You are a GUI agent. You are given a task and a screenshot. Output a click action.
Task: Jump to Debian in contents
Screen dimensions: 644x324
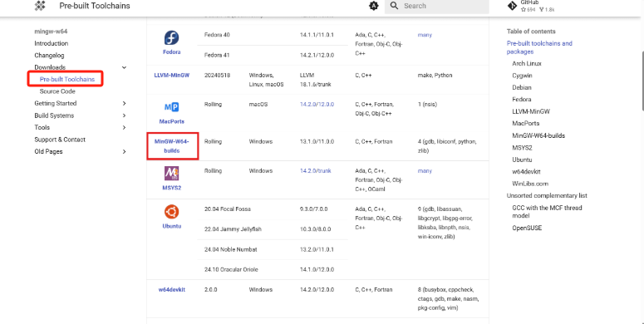[522, 87]
